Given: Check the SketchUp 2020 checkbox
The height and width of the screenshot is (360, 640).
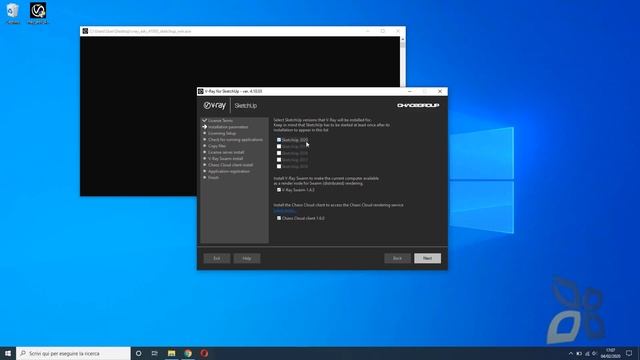Looking at the screenshot, I should pyautogui.click(x=279, y=140).
